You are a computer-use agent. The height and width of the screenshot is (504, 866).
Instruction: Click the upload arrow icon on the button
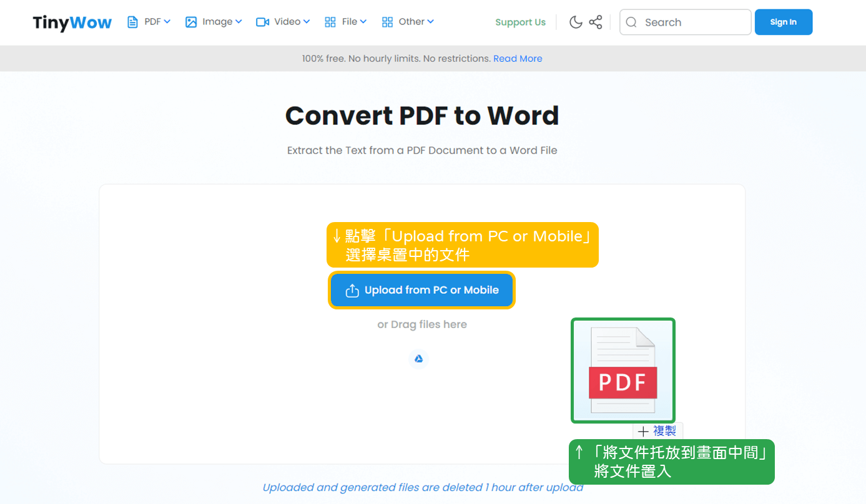[x=352, y=291]
